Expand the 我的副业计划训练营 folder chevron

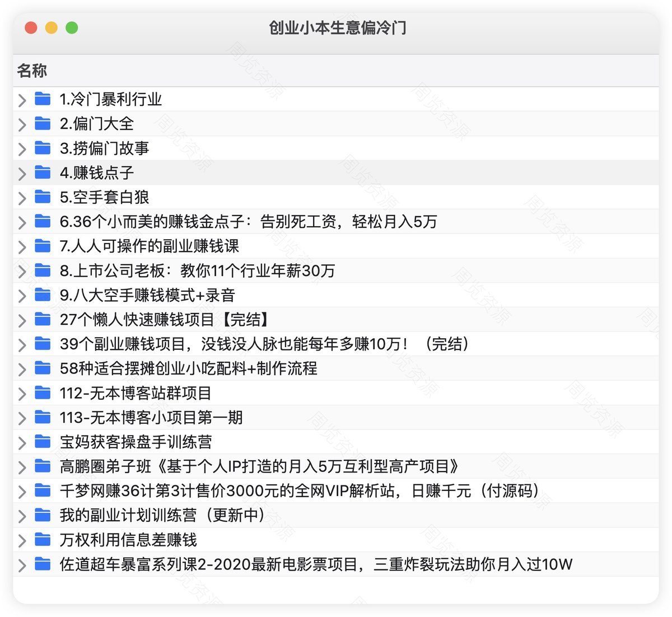tap(22, 516)
